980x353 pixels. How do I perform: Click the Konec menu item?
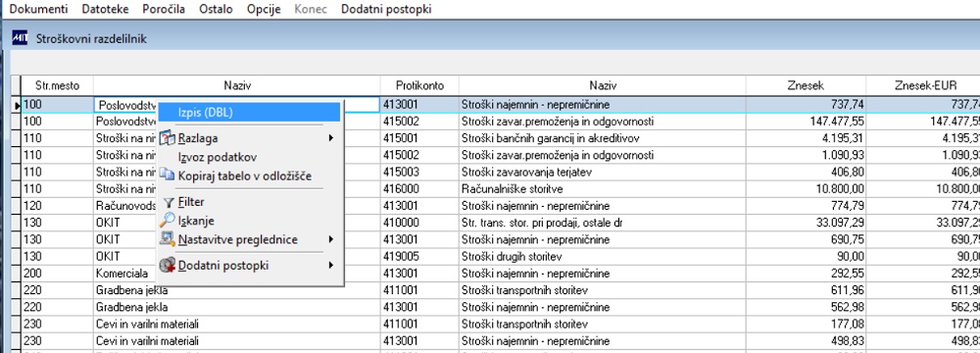(311, 10)
